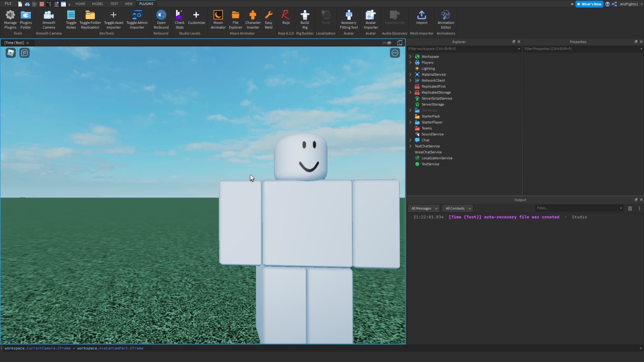The image size is (644, 362).
Task: Select ServerScriptService in Explorer
Action: click(436, 99)
